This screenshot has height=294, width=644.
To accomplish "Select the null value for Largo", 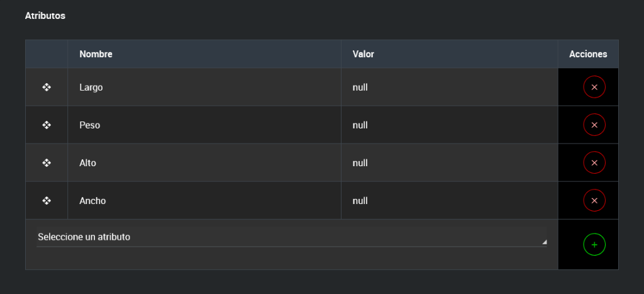I will [x=360, y=88].
